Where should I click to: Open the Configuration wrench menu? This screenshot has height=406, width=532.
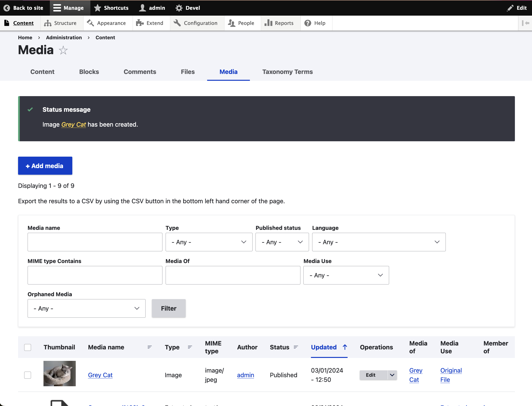point(177,23)
